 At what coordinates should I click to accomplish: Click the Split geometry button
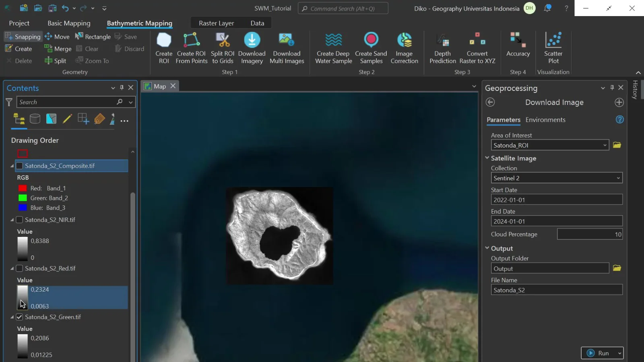pyautogui.click(x=56, y=61)
